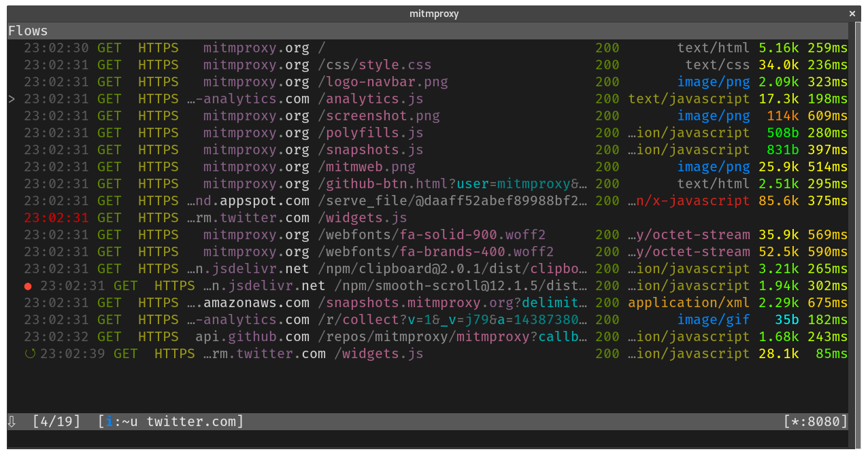868x456 pixels.
Task: Select the /github-btn.html flow
Action: [428, 184]
